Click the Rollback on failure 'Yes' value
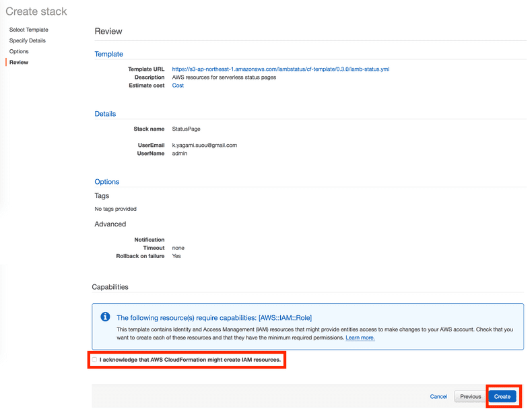Screen dimensions: 532x413 point(176,256)
